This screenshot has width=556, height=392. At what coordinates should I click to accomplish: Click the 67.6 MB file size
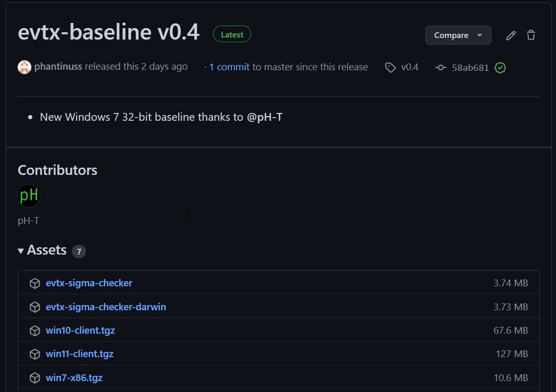click(511, 331)
